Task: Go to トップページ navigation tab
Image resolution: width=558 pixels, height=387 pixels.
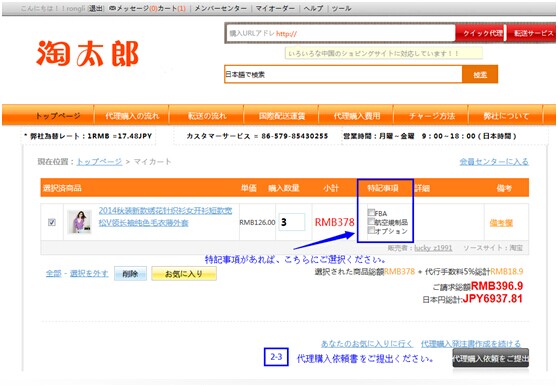Action: (57, 115)
